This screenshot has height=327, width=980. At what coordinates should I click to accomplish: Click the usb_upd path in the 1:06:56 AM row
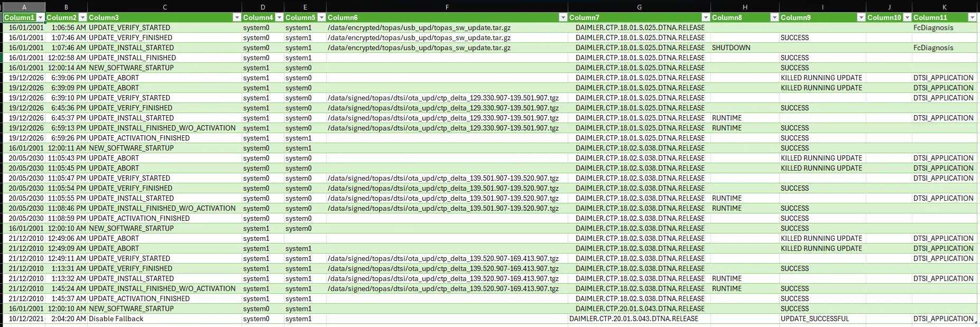447,27
